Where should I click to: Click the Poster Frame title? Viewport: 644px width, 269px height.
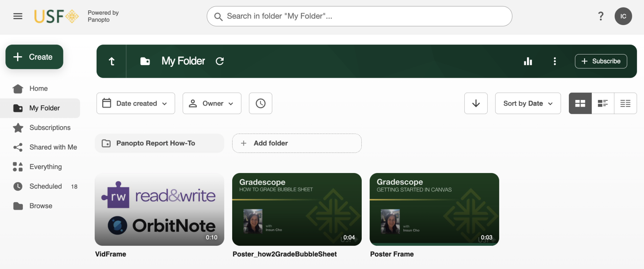(x=392, y=254)
